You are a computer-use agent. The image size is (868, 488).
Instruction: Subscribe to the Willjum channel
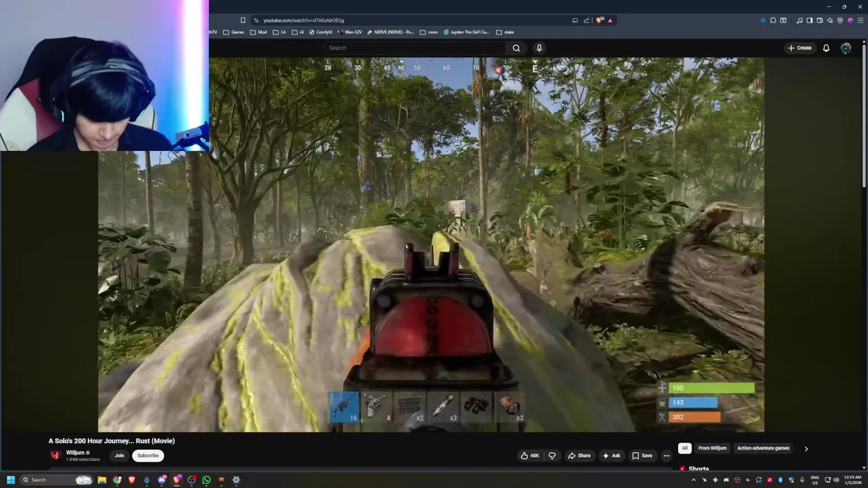tap(148, 455)
